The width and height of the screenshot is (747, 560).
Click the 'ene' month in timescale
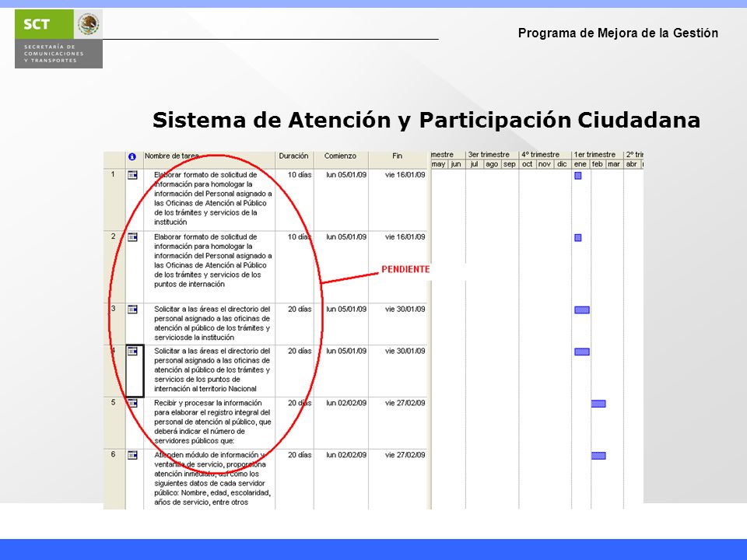580,164
